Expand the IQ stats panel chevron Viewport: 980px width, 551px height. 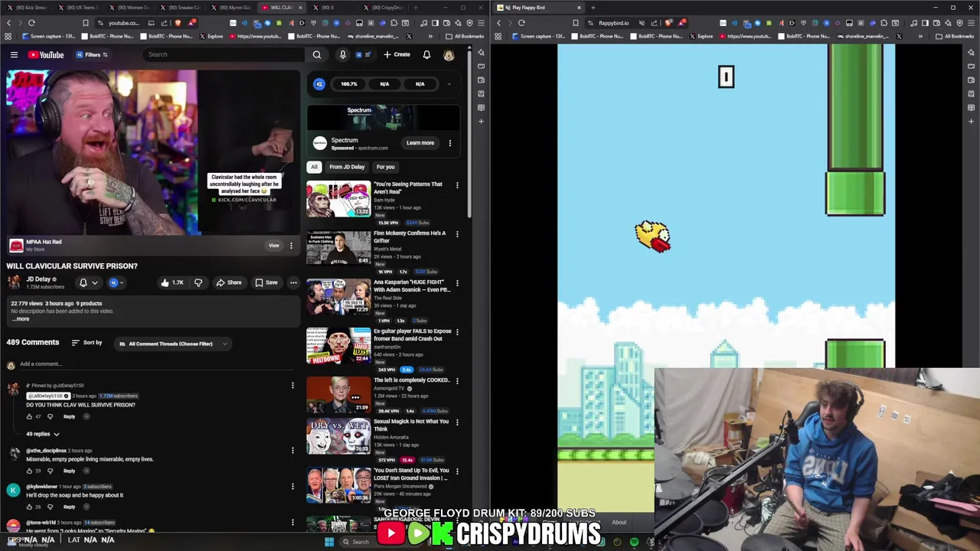[x=449, y=84]
